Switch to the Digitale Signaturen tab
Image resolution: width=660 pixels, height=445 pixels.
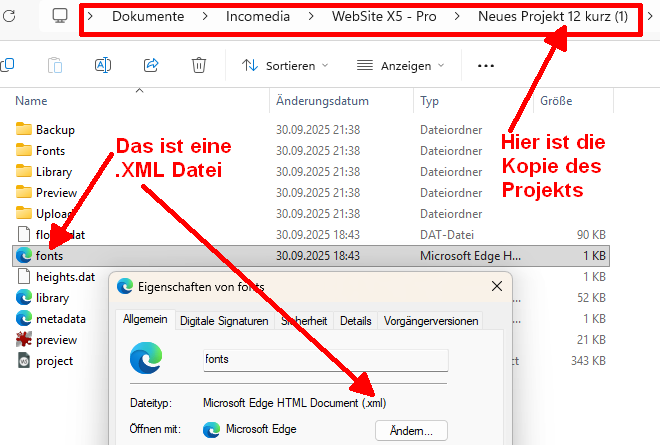coord(223,321)
